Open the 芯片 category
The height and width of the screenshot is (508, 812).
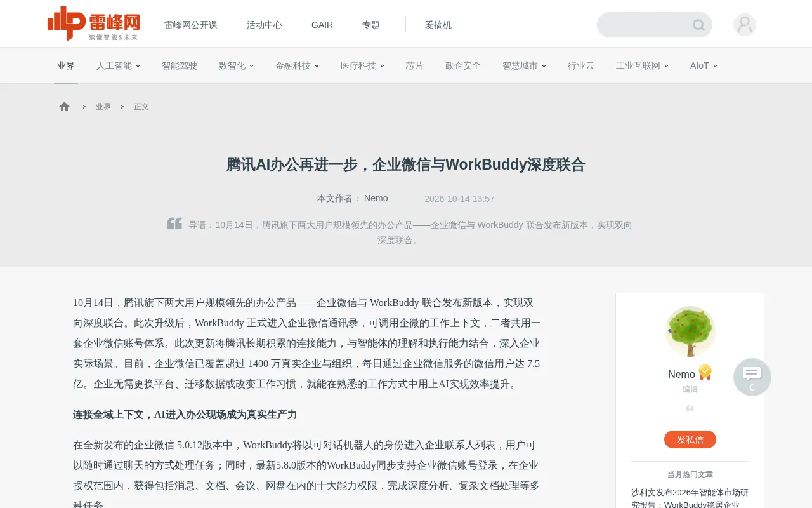(x=415, y=65)
